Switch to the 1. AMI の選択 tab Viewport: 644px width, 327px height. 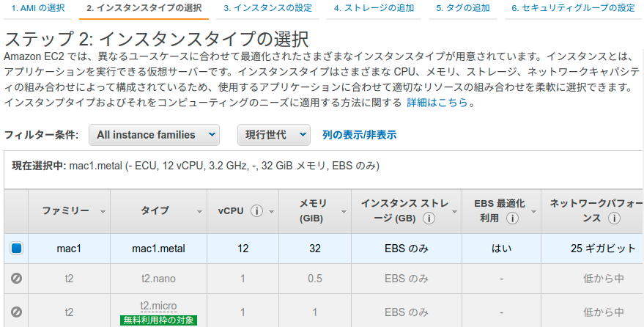click(x=38, y=8)
